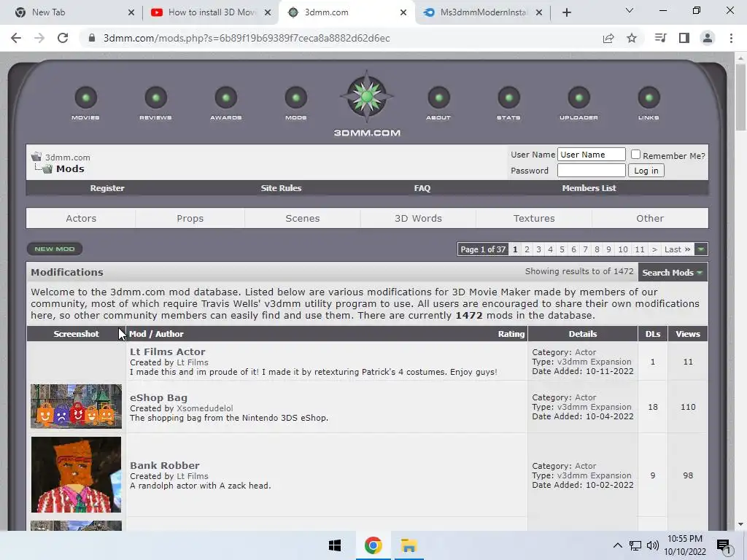Click the 3DMM.COM star logo
Screen dimensions: 747x560
tap(367, 97)
